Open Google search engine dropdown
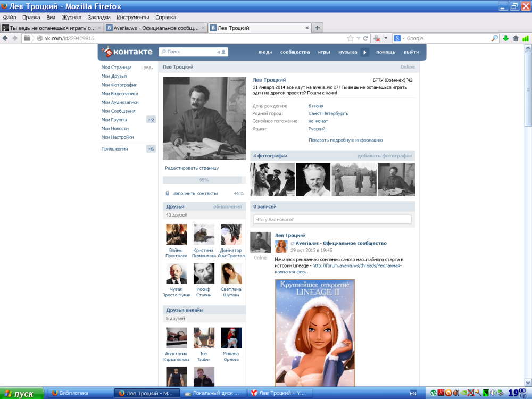 pyautogui.click(x=400, y=38)
